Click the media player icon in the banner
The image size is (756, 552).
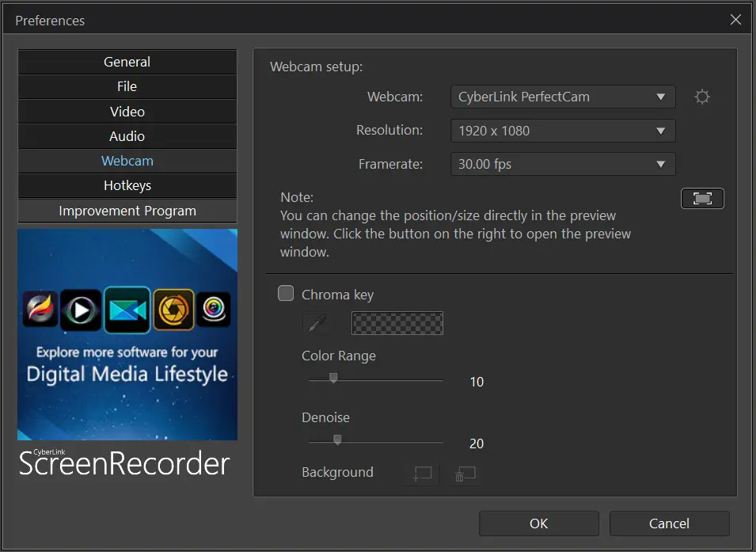click(x=80, y=310)
